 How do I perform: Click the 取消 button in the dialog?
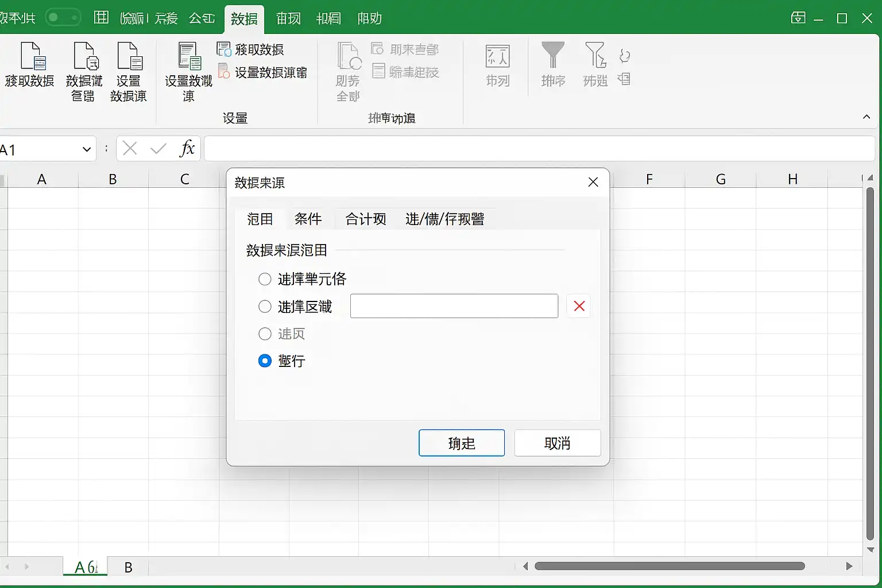click(557, 443)
